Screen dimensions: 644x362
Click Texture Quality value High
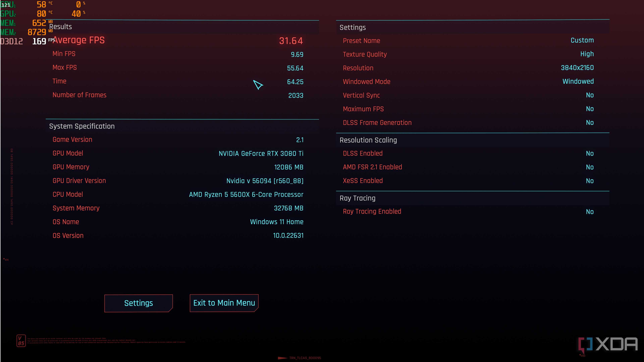click(587, 54)
